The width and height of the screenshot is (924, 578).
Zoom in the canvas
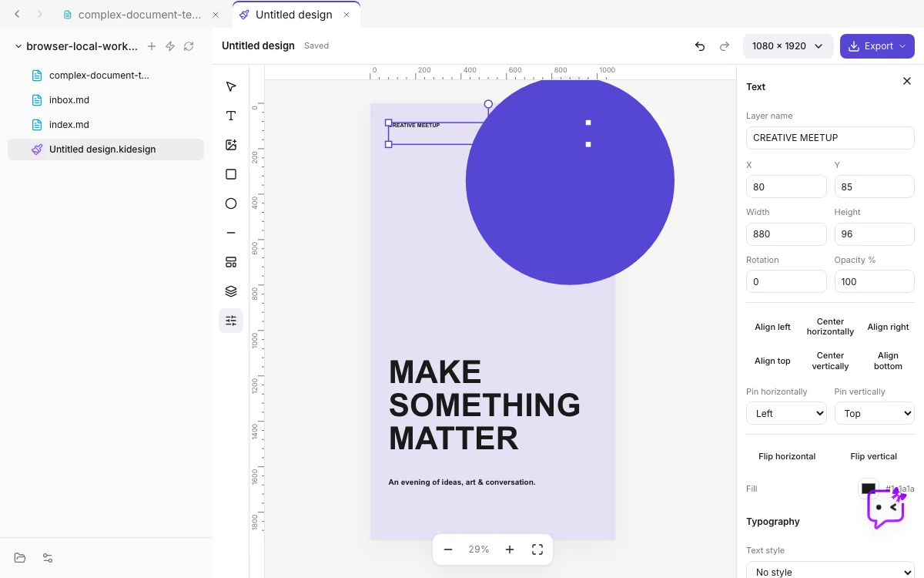[x=510, y=549]
